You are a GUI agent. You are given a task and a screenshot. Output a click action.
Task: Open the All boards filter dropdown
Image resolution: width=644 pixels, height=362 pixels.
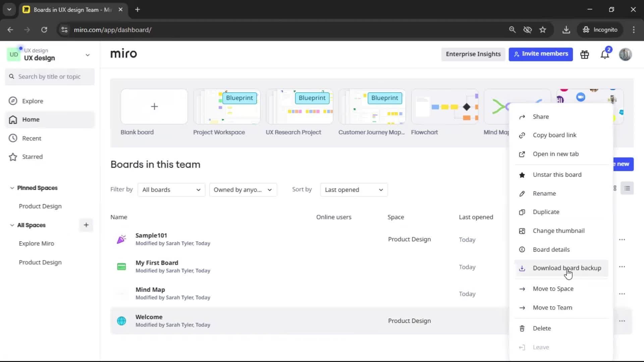tap(171, 190)
